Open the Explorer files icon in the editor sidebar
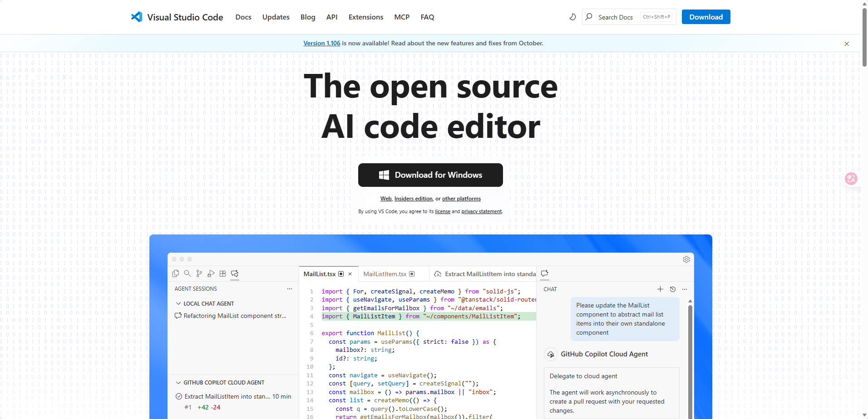 tap(176, 273)
